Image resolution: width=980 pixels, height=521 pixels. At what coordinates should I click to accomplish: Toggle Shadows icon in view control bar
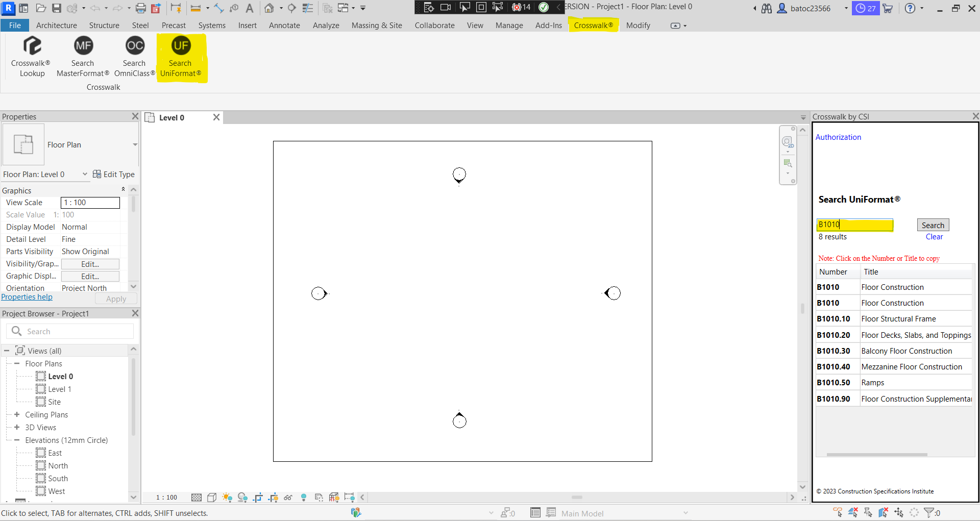[242, 498]
